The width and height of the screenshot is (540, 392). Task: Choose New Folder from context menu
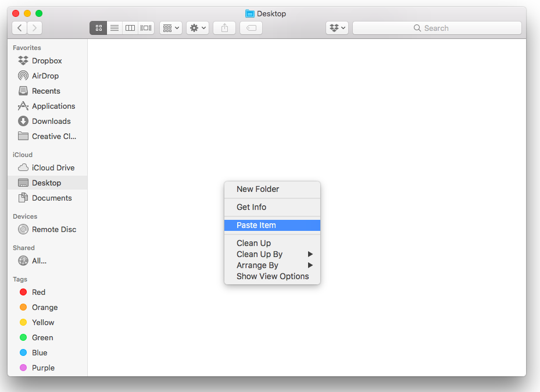tap(272, 189)
